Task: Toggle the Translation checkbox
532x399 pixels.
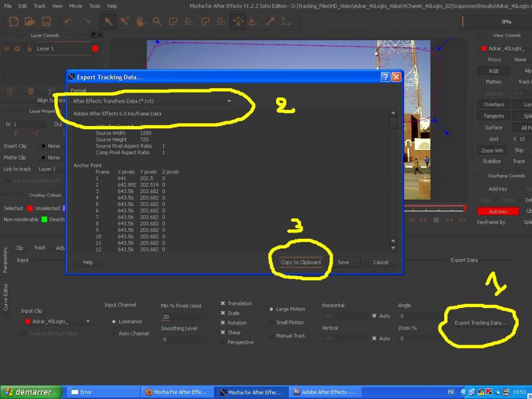Action: click(x=223, y=303)
